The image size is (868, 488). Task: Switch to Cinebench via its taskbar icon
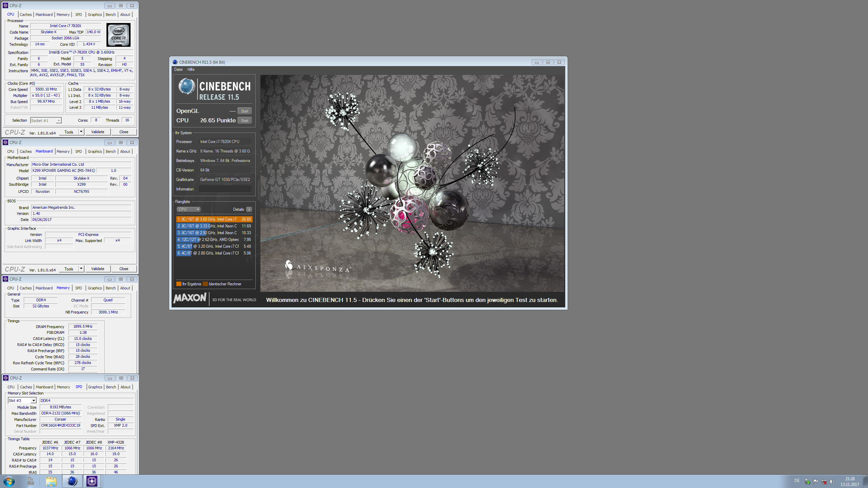(x=72, y=481)
